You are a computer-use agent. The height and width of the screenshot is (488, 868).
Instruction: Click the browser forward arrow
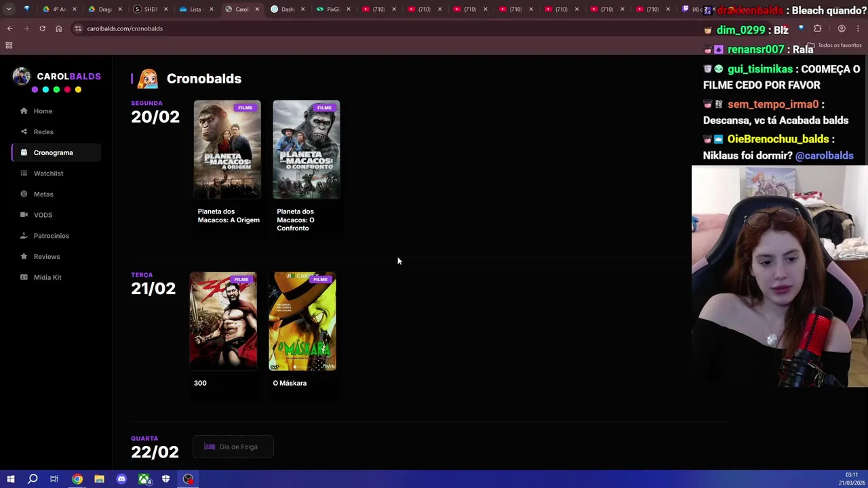(26, 28)
